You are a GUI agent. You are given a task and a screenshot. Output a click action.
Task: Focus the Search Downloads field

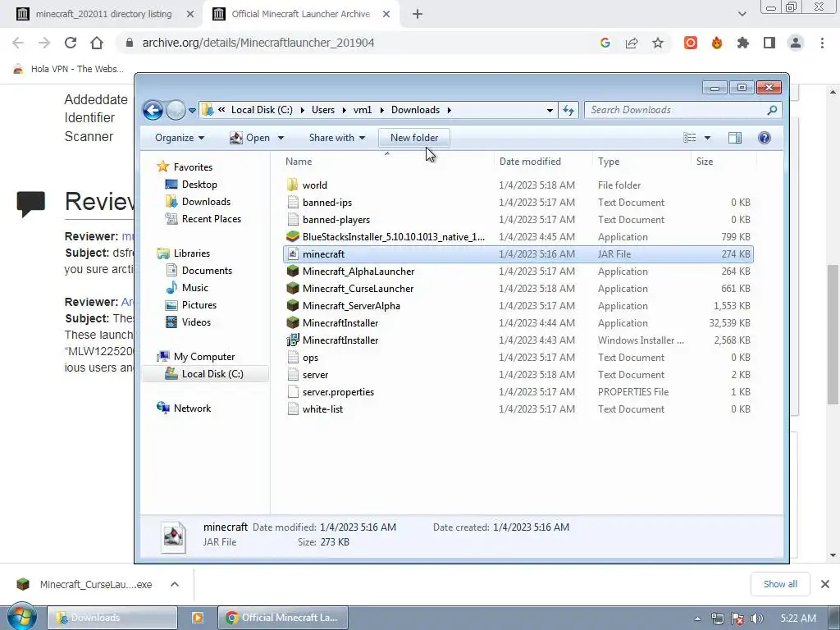(x=677, y=110)
